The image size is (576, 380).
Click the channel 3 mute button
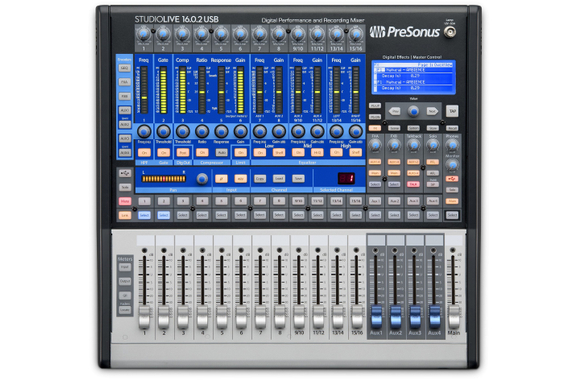183,201
